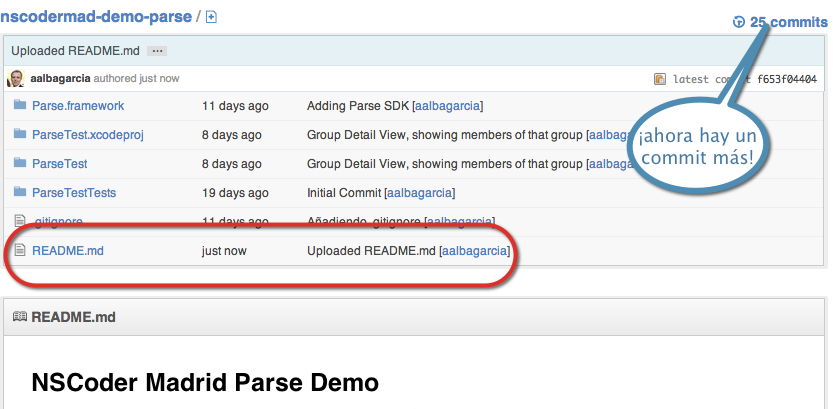Open the nscodermad-demo-parse repository link

pos(95,17)
